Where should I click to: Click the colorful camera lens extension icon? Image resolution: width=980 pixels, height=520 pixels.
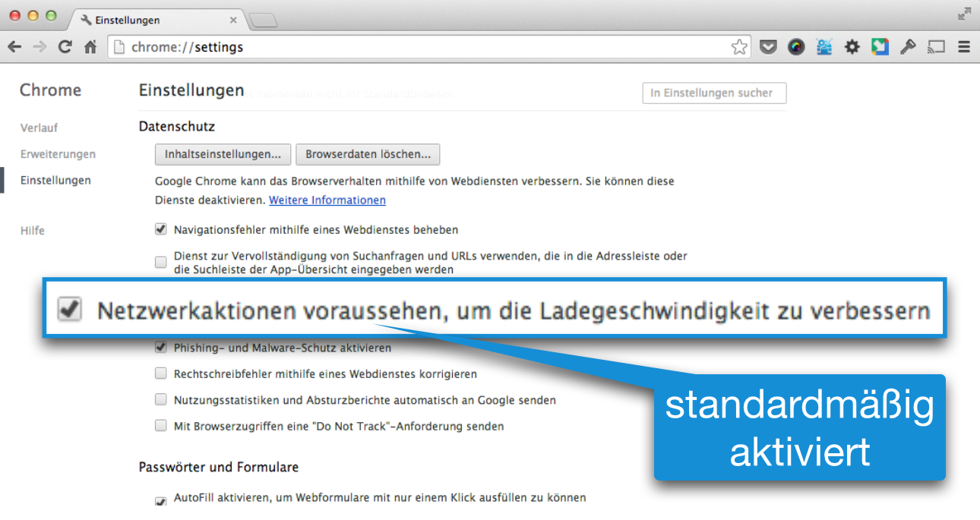[x=795, y=47]
